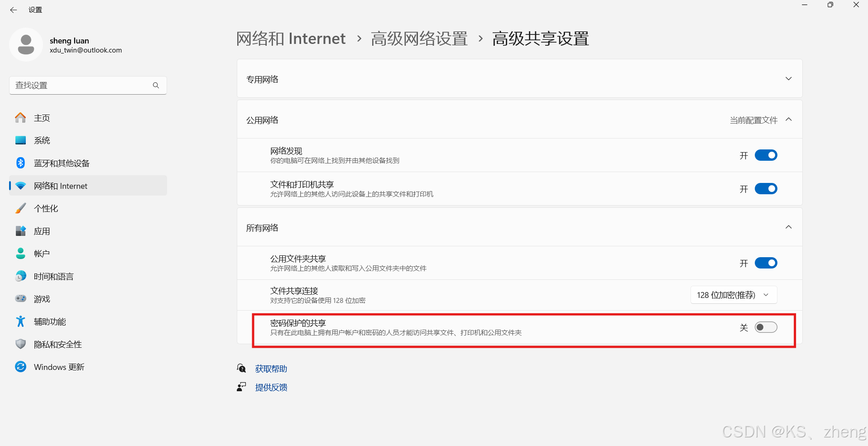Click the shield icon beside 隐私和安全性
This screenshot has width=868, height=446.
[x=20, y=344]
